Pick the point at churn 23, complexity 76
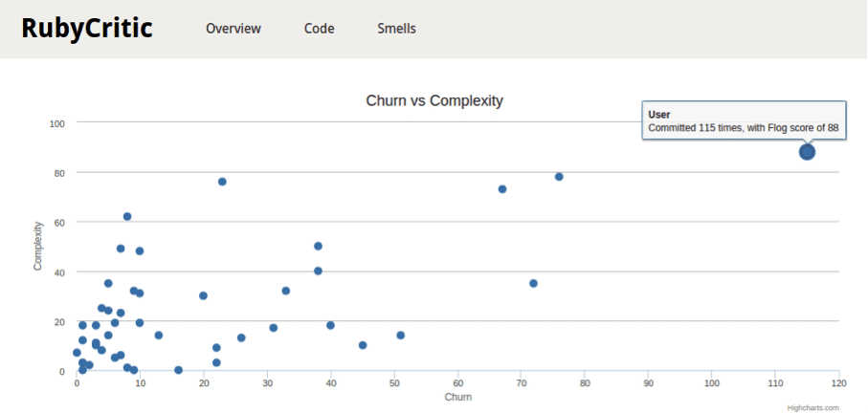 point(222,182)
